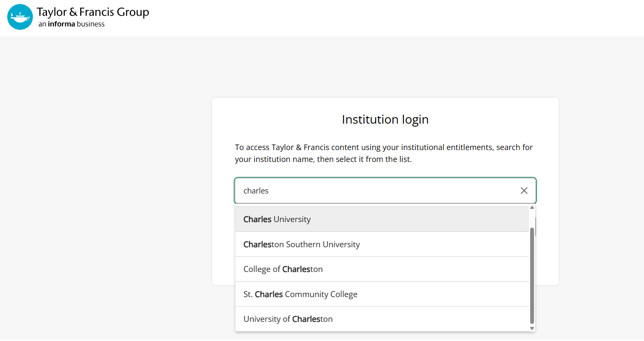This screenshot has width=644, height=341.
Task: Click the "Taylor & Francis Group" wordmark text
Action: click(93, 12)
